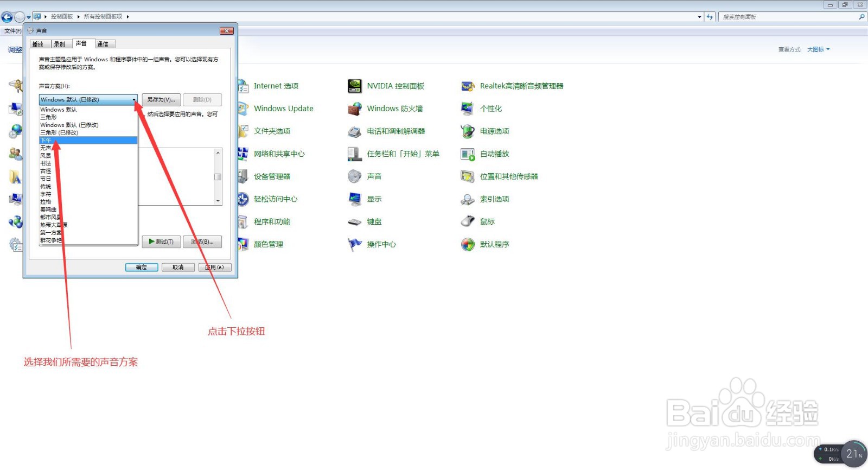The height and width of the screenshot is (470, 868).
Task: Open the 文件(F) menu
Action: coord(13,31)
